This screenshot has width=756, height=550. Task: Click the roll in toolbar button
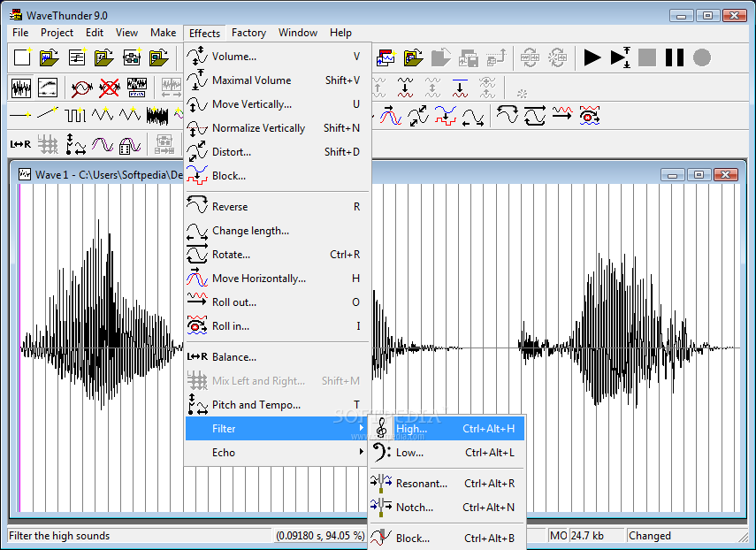(590, 115)
